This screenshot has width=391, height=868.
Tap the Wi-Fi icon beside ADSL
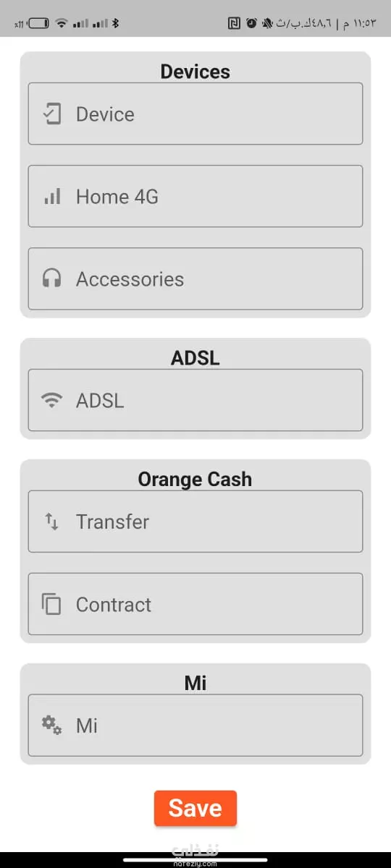[51, 401]
